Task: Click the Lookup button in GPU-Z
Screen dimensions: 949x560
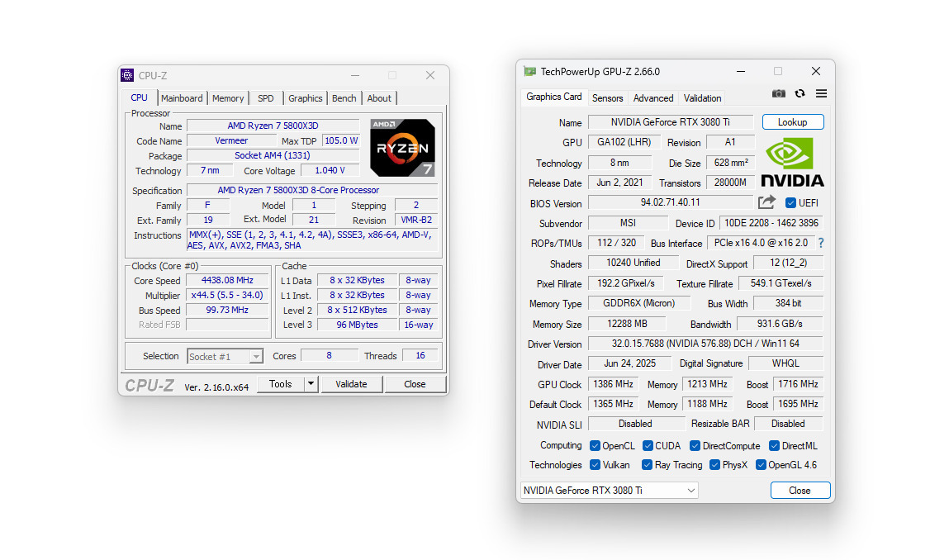Action: pos(793,122)
